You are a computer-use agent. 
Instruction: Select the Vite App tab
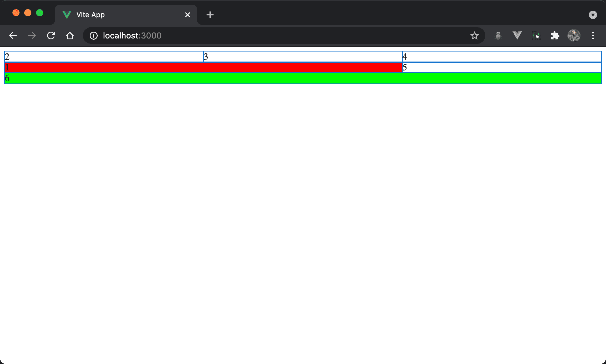118,15
